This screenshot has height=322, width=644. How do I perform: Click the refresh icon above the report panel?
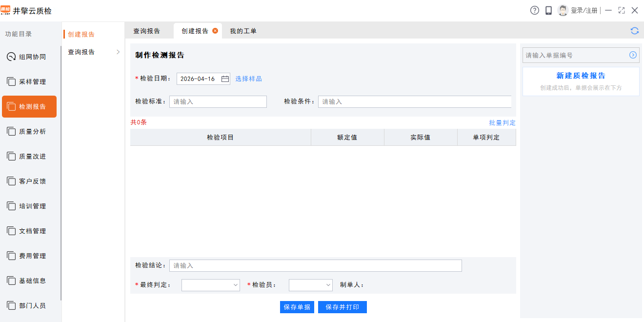click(634, 30)
